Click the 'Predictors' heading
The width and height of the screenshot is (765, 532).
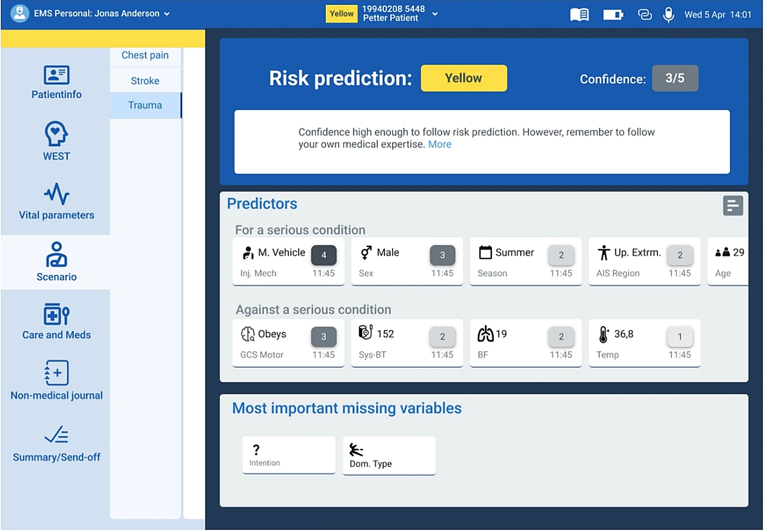262,204
